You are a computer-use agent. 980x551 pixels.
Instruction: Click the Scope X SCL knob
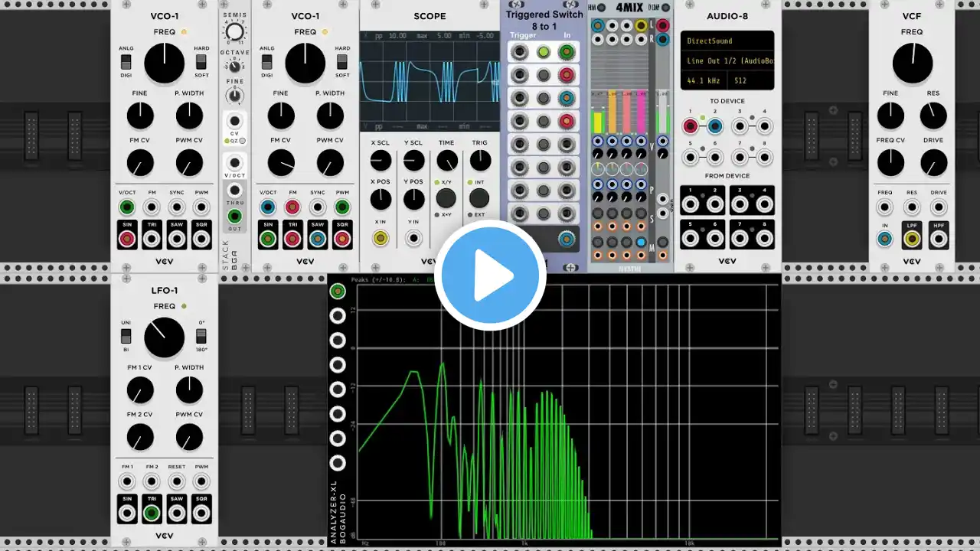381,161
